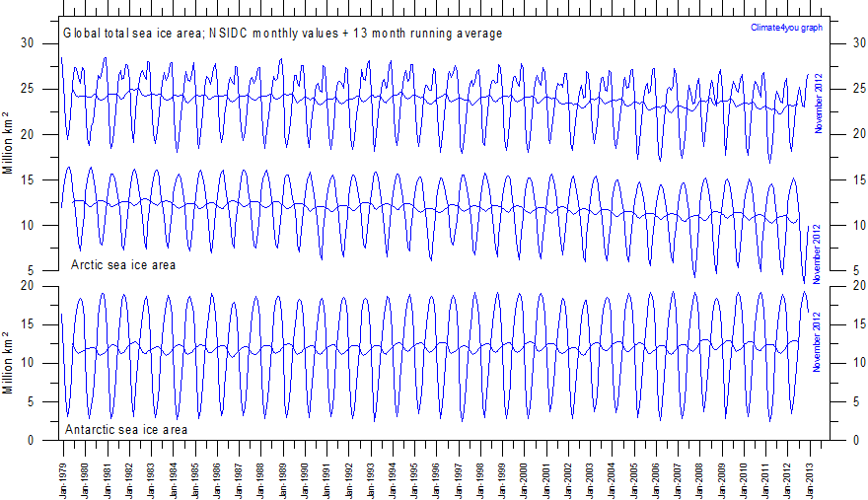This screenshot has width=868, height=500.
Task: Select the Arctic sea ice area label
Action: (123, 265)
